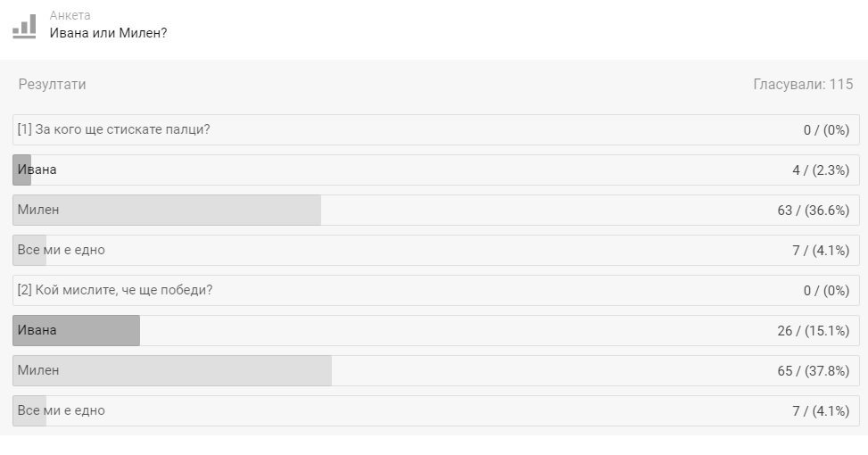This screenshot has height=455, width=868.
Task: Choose the "Милен" label with 65 votes
Action: click(x=38, y=370)
